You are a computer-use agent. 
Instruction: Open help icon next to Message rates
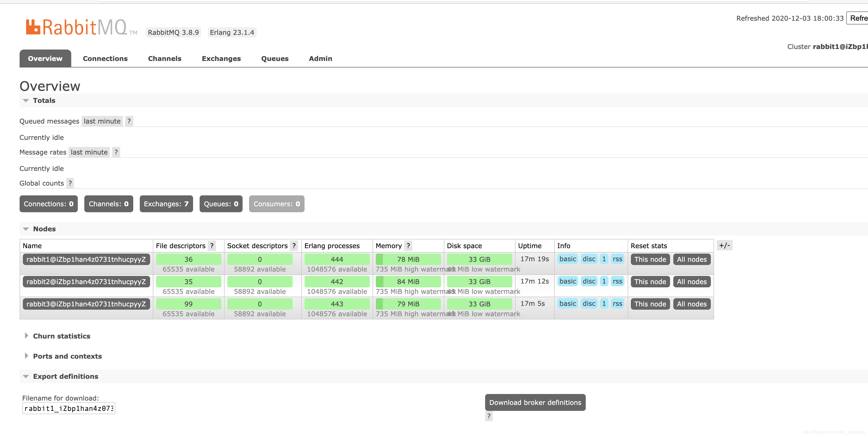click(116, 152)
